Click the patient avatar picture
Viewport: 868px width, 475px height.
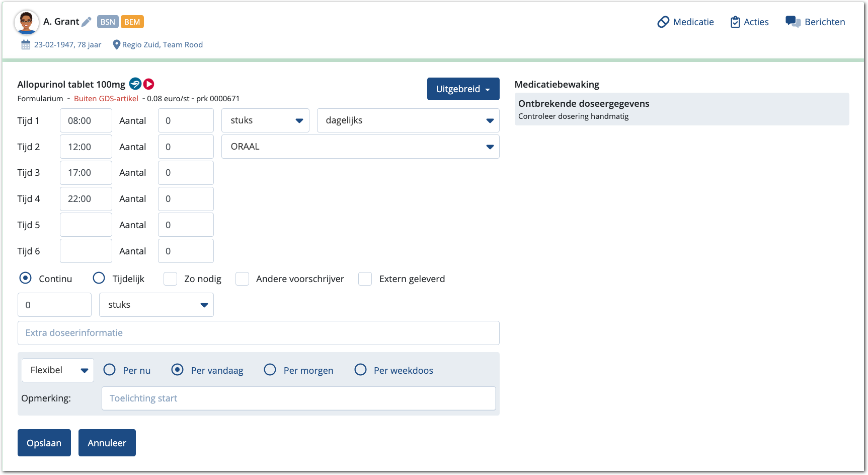[x=26, y=23]
